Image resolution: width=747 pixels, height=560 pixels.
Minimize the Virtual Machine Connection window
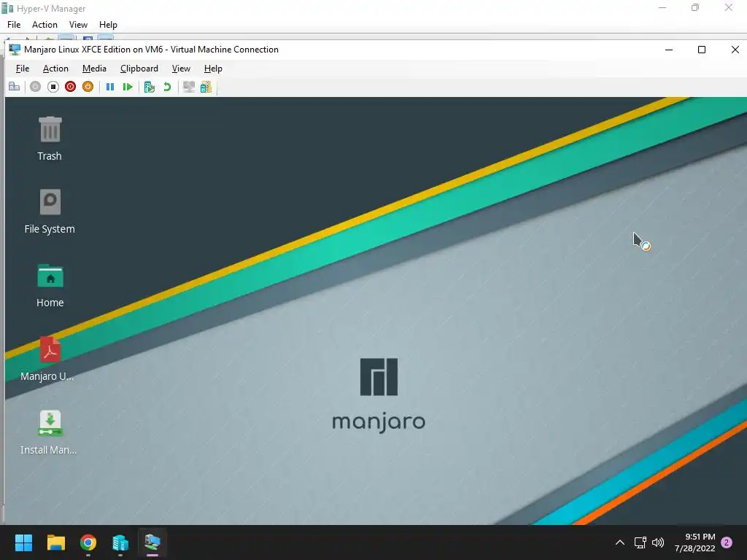[669, 50]
